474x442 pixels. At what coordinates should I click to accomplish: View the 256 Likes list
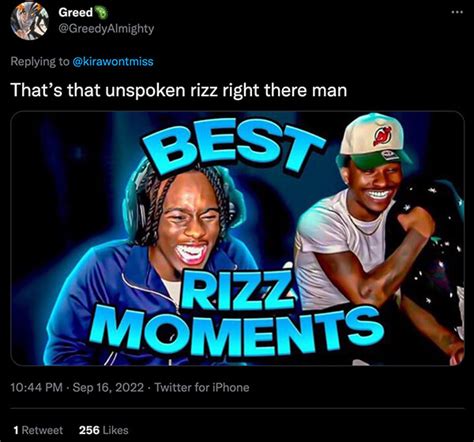[x=104, y=430]
